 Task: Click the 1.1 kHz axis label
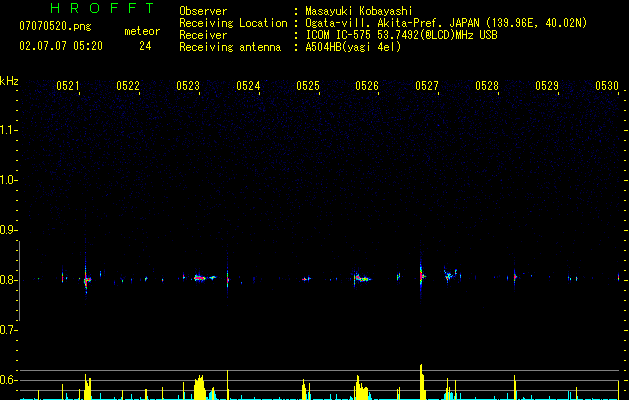9,130
